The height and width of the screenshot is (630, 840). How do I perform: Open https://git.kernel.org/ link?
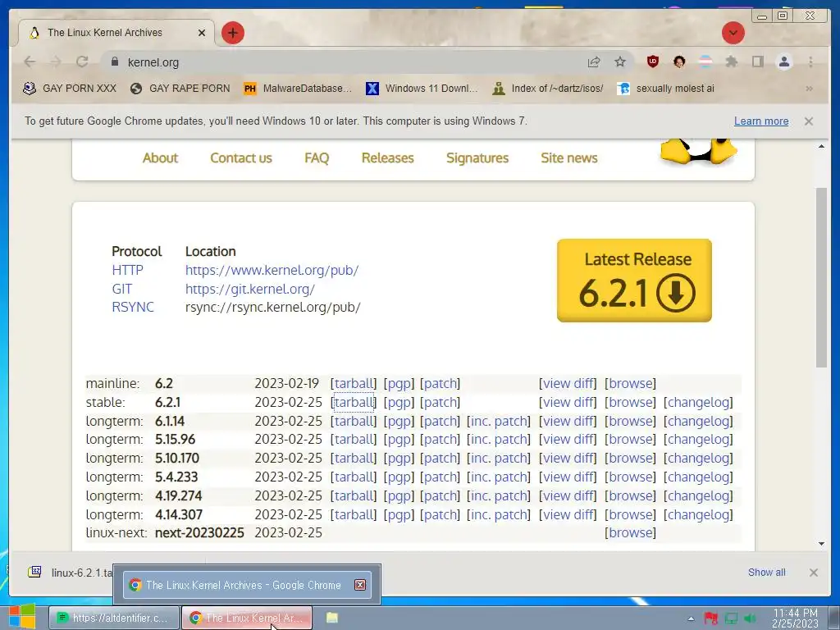tap(250, 289)
